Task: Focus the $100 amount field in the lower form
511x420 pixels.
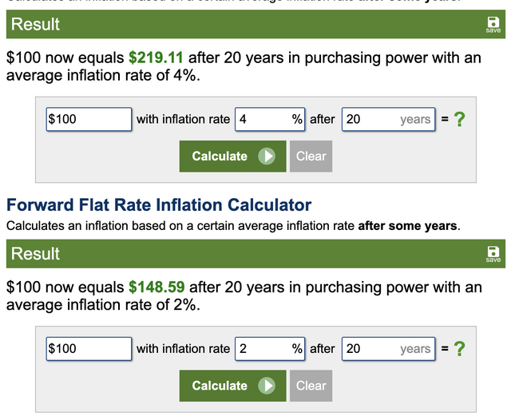Action: click(89, 349)
